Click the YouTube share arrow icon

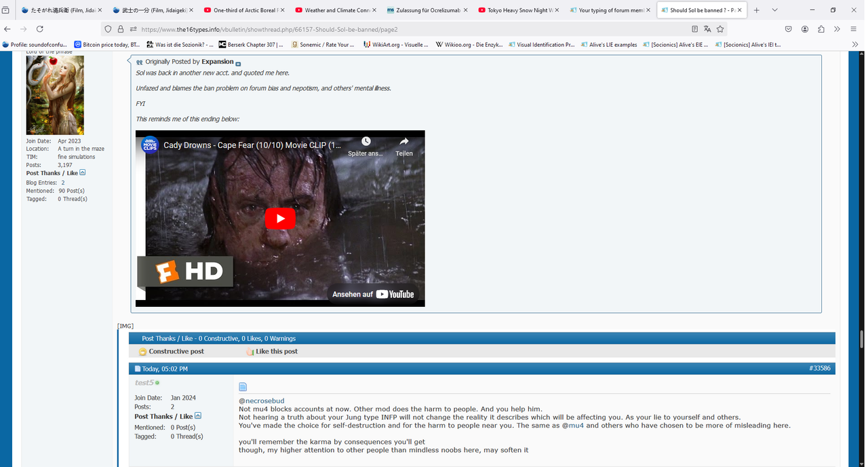[404, 141]
